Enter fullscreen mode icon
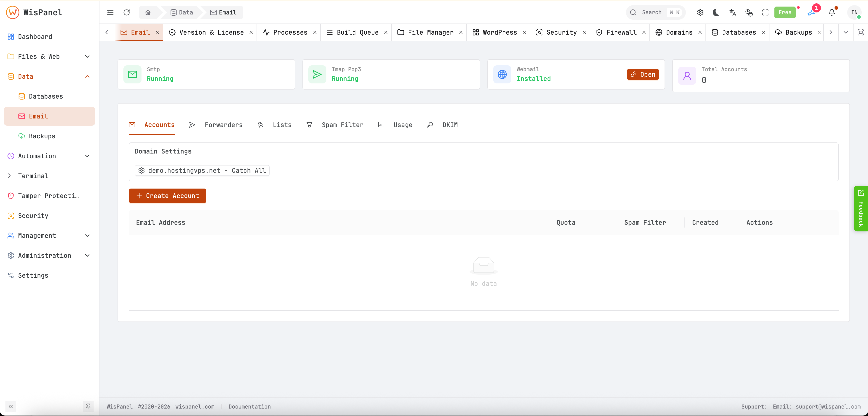 point(765,12)
